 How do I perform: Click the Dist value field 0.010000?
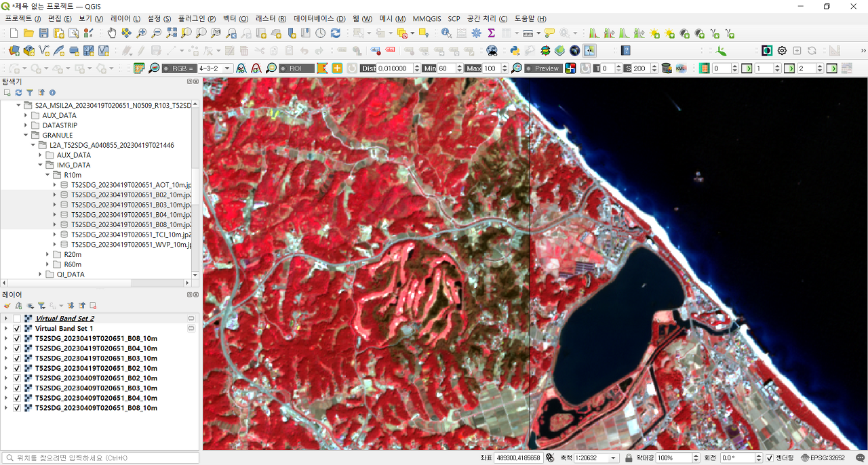point(393,68)
